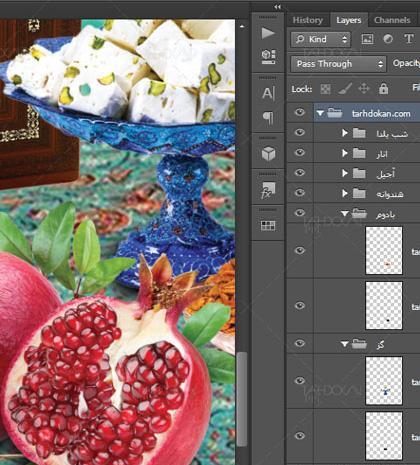Screen dimensions: 420x465
Task: Collapse the گز group
Action: 345,344
